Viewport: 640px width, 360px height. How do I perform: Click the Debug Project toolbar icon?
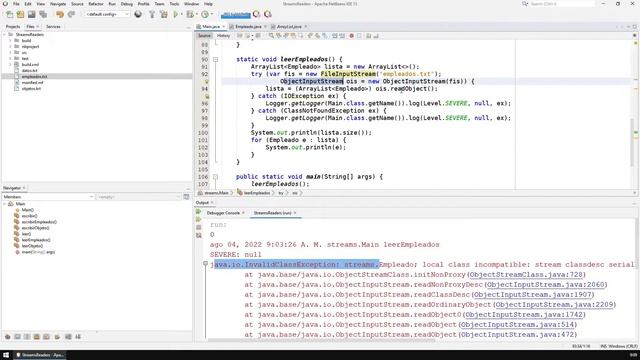click(189, 14)
